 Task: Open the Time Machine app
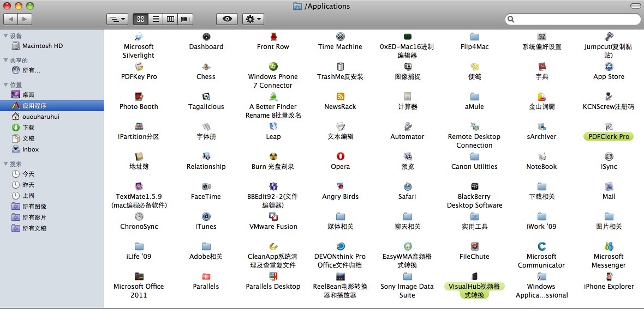coord(340,37)
